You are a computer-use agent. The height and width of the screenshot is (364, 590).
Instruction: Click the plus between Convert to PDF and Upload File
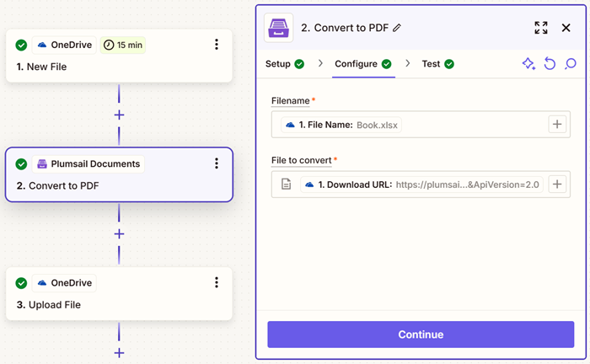119,234
